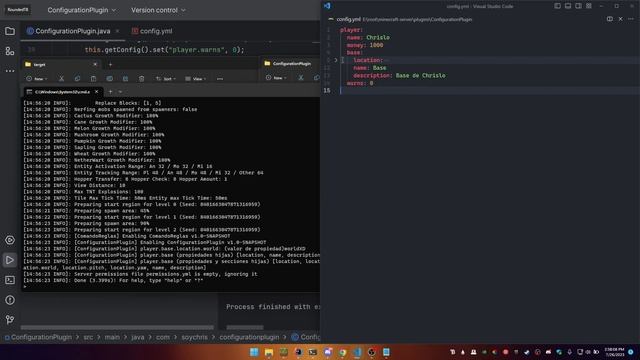
Task: Click 'Process finished with' run output text
Action: click(x=268, y=307)
